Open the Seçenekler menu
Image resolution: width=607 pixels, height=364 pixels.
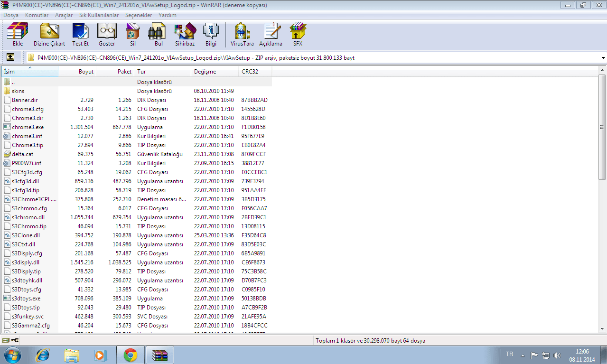pos(139,15)
